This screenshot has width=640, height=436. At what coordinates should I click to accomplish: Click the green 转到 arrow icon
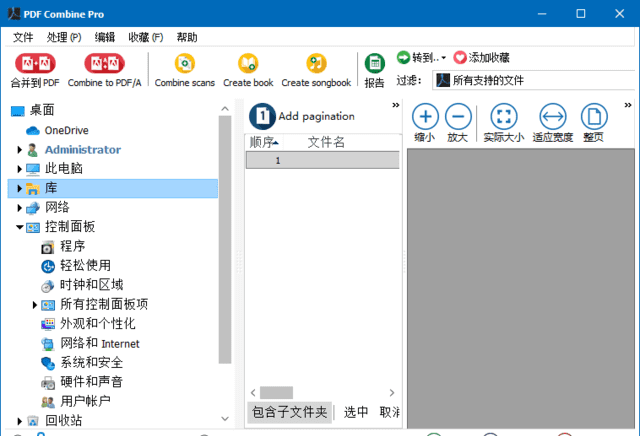pyautogui.click(x=403, y=58)
